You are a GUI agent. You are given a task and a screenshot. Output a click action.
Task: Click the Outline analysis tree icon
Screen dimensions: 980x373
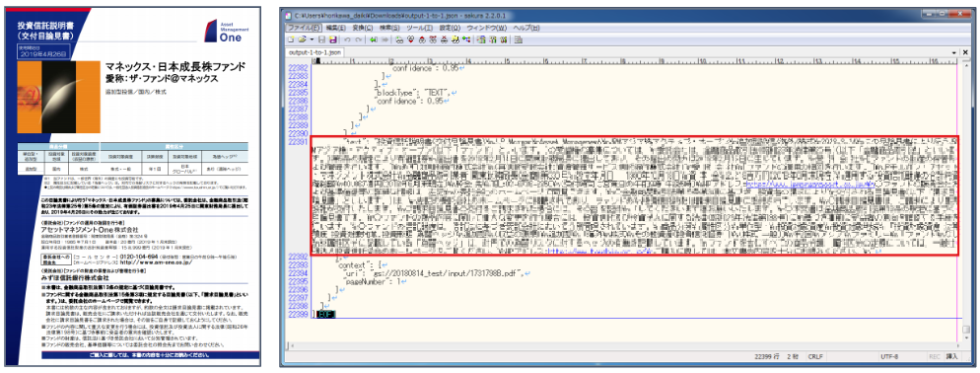click(x=466, y=39)
